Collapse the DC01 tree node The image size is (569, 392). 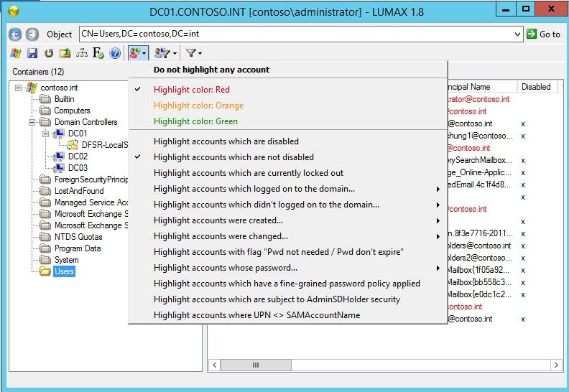45,134
